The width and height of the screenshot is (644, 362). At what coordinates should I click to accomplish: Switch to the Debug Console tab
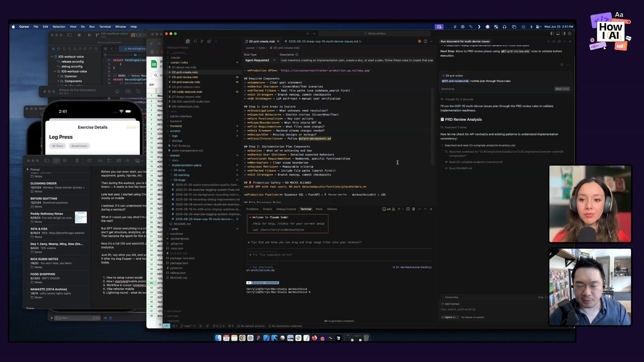tap(286, 209)
